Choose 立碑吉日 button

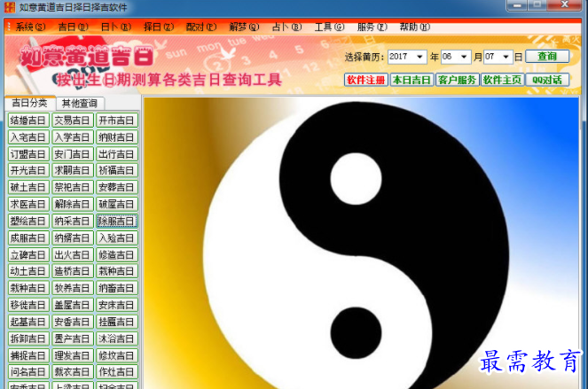pyautogui.click(x=28, y=255)
